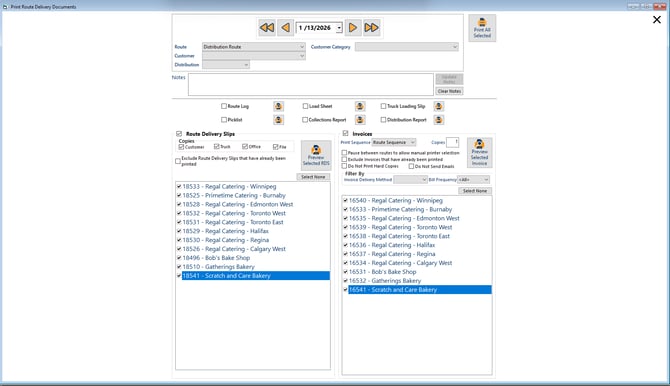Click Select None above delivery slips list
This screenshot has width=670, height=386.
click(x=313, y=177)
